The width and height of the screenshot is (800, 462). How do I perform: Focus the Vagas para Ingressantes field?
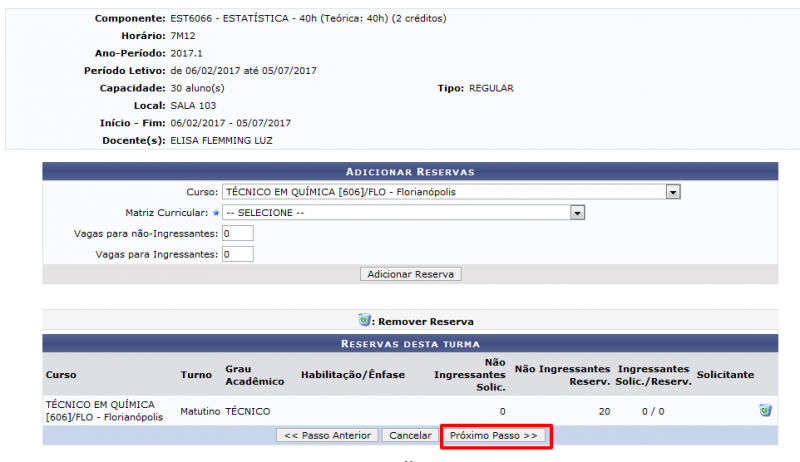238,254
